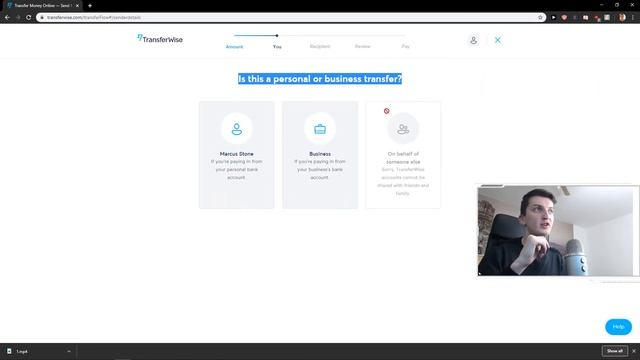Click the white rounded extension icon right of the shield
Screen dimensions: 640x360
coord(585,17)
